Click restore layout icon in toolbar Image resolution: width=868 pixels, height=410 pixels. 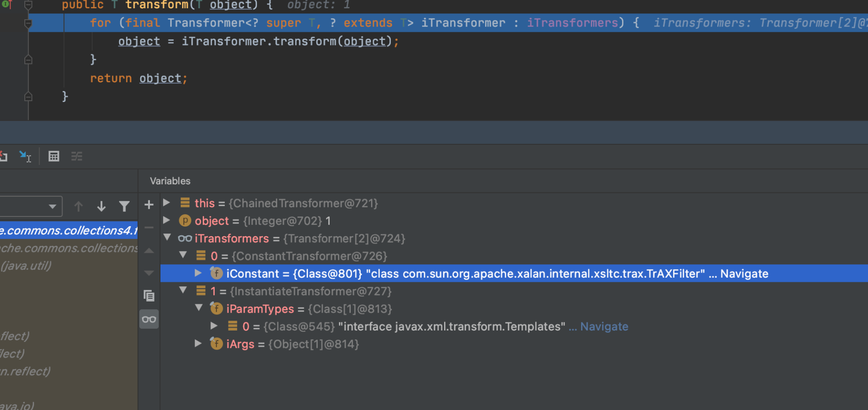pos(4,157)
